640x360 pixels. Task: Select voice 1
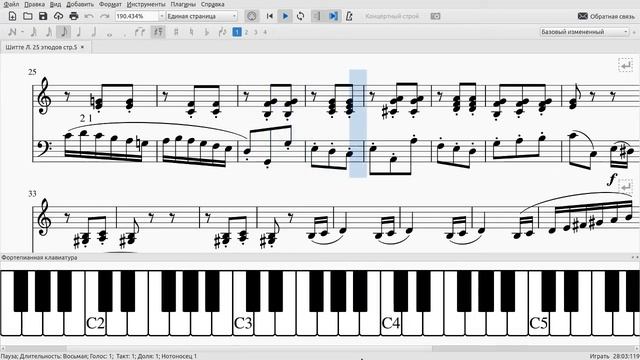237,32
